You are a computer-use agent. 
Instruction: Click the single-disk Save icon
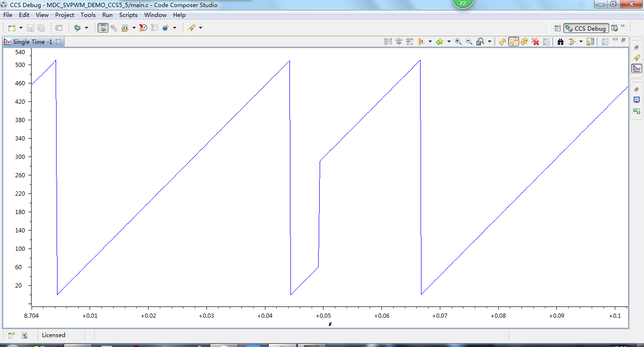coord(30,28)
